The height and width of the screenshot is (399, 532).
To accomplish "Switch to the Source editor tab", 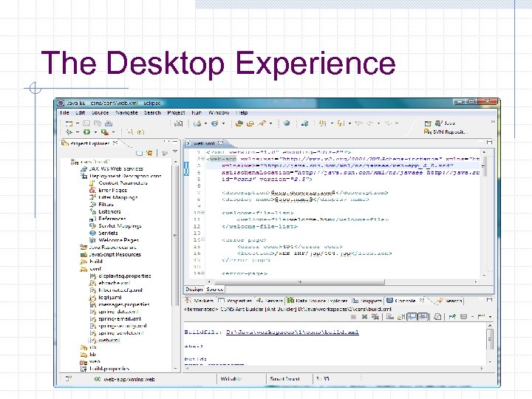I will pyautogui.click(x=215, y=290).
